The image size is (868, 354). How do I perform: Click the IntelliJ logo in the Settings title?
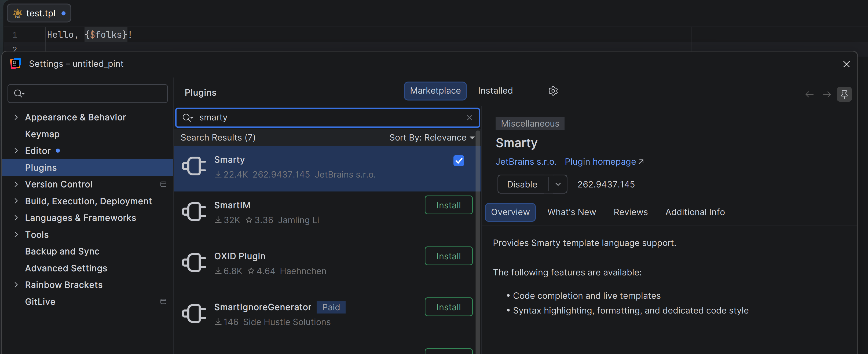(x=16, y=63)
